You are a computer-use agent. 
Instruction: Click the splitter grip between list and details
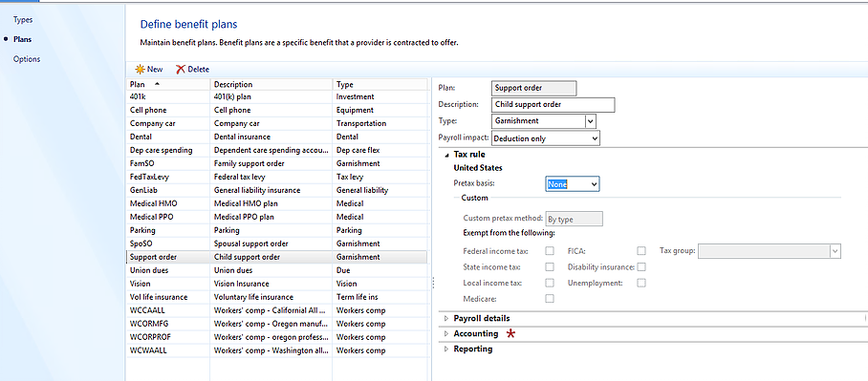coord(433,283)
